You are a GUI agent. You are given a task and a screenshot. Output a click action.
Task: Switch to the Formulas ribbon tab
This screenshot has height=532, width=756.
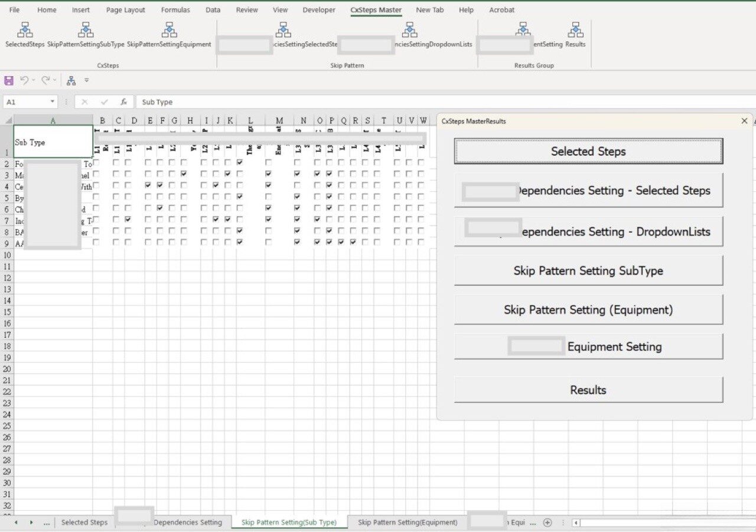tap(175, 10)
